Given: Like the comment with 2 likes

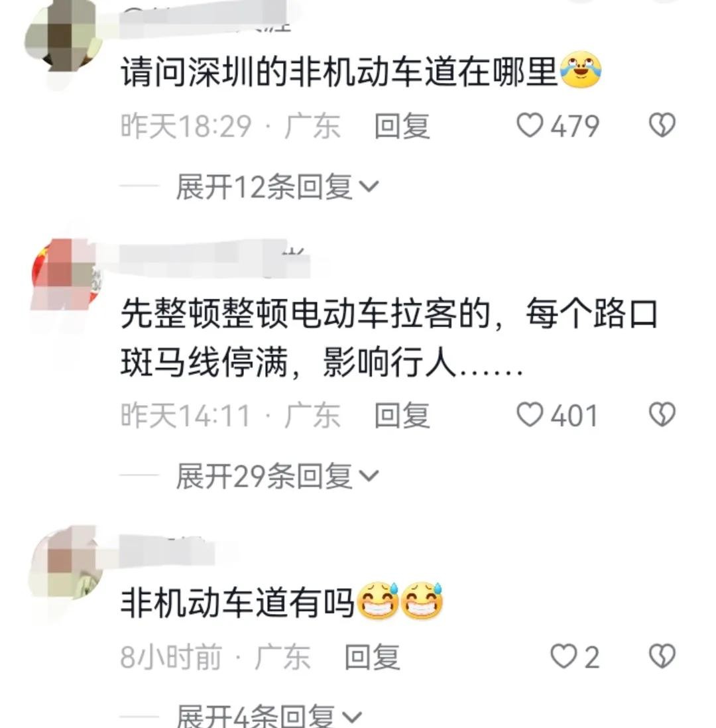Looking at the screenshot, I should coord(564,656).
